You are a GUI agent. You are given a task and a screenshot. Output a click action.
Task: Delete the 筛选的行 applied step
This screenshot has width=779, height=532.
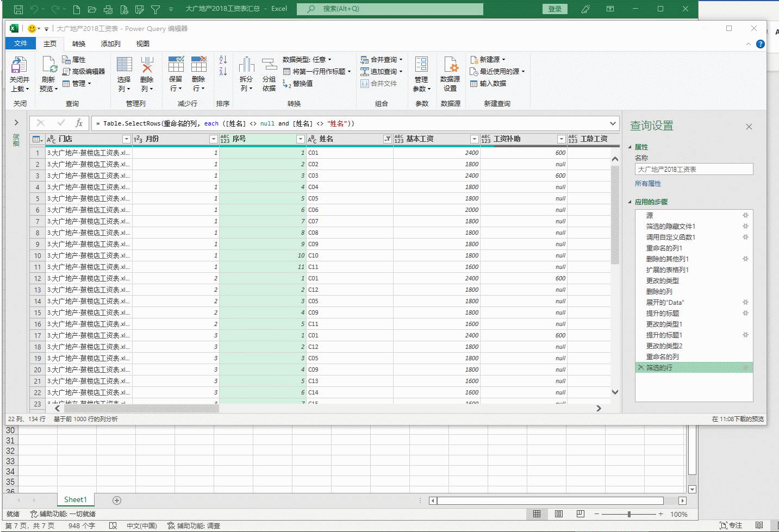tap(641, 368)
